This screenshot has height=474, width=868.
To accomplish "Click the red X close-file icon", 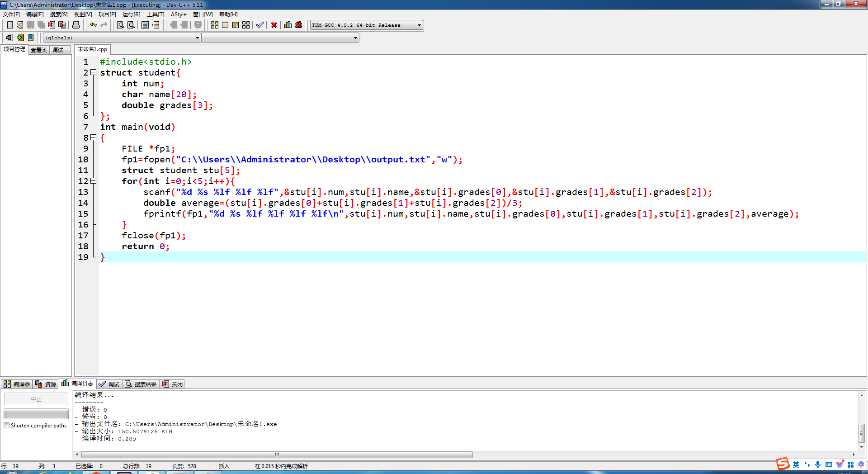I will (52, 25).
